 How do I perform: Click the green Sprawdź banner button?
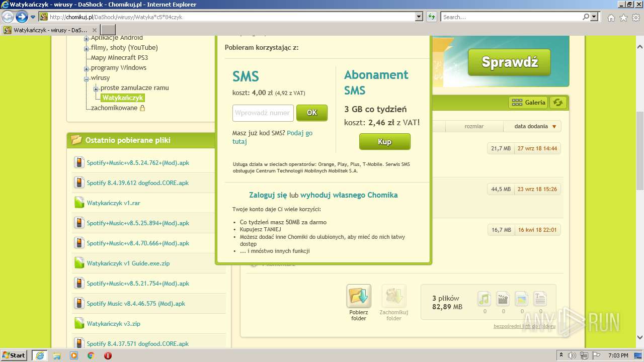pos(510,62)
